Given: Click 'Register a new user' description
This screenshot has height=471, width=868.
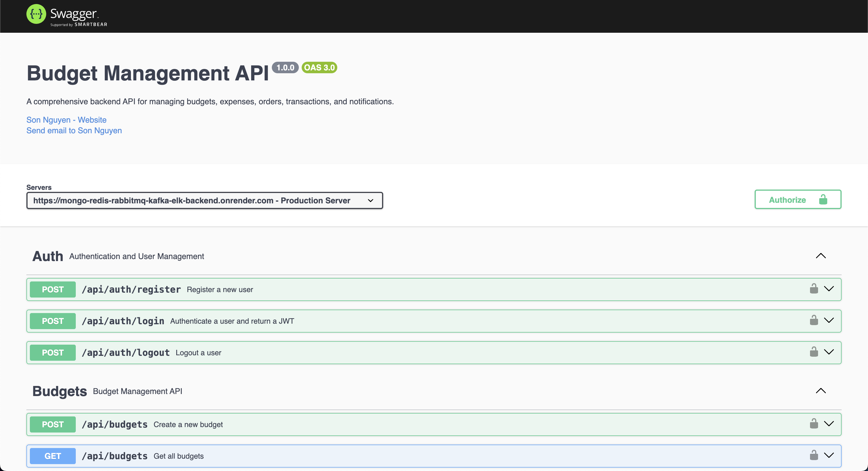Looking at the screenshot, I should 220,289.
